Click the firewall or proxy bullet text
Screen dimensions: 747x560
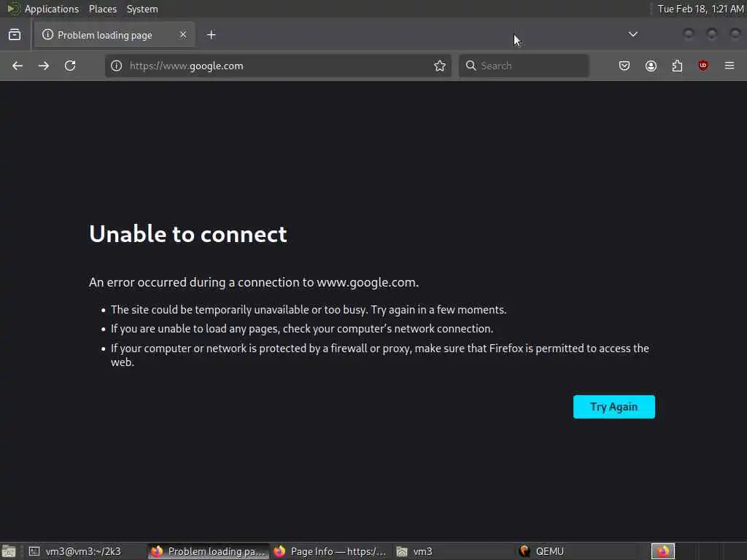[379, 355]
